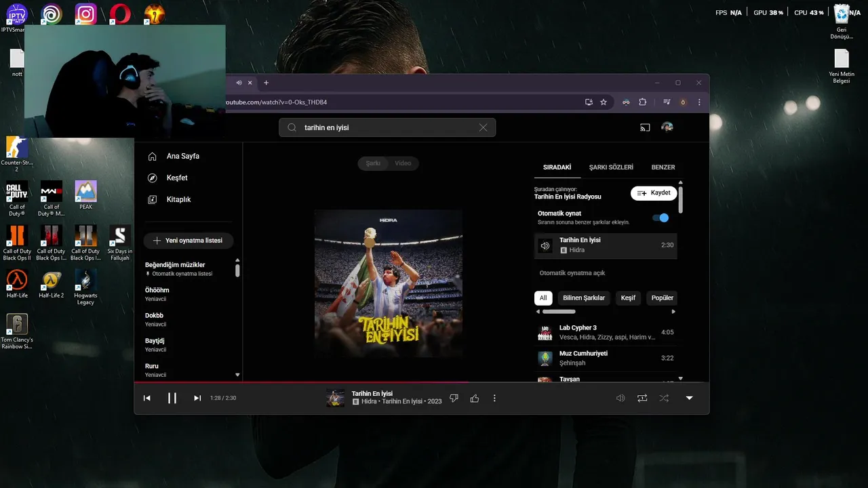The image size is (868, 488).
Task: Click the Hidra artist link in player bar
Action: (369, 402)
